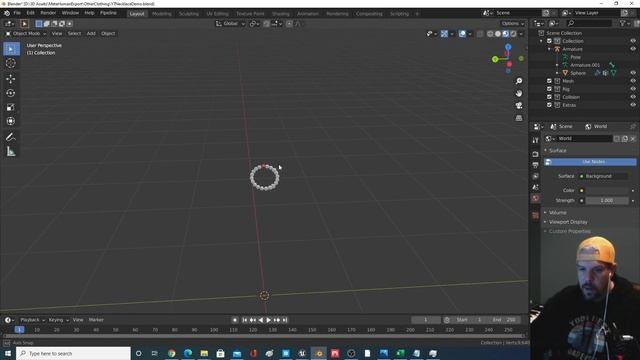Select the Rotate tool
The height and width of the screenshot is (360, 640).
click(x=11, y=93)
